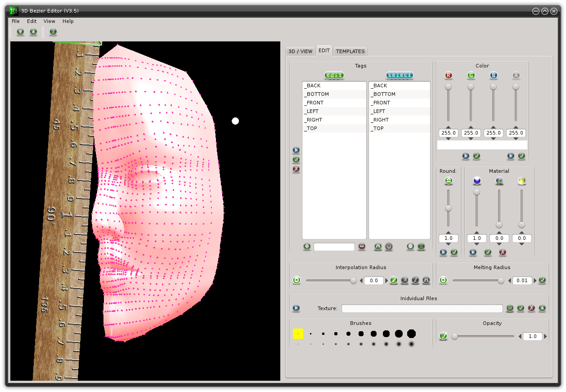The width and height of the screenshot is (566, 392).
Task: Click the down-arrow icon in the top toolbar
Action: click(20, 32)
